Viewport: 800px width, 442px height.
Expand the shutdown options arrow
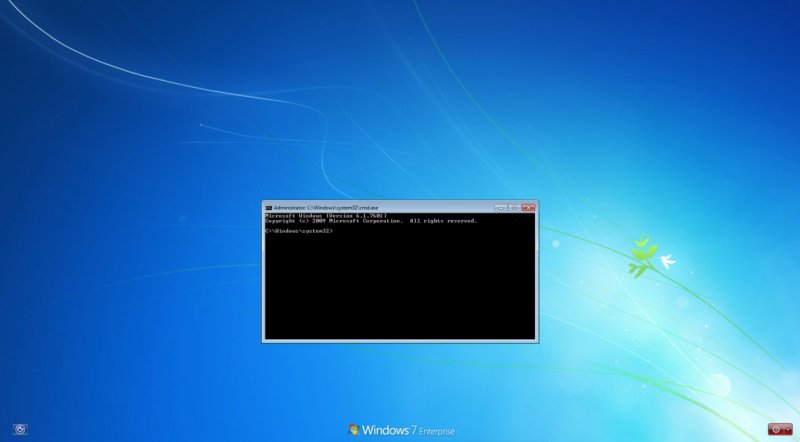coord(789,429)
